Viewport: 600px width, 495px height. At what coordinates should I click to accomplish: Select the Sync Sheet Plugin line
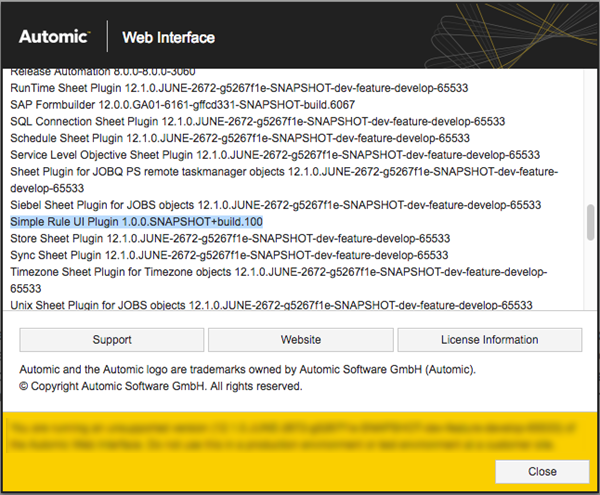228,255
